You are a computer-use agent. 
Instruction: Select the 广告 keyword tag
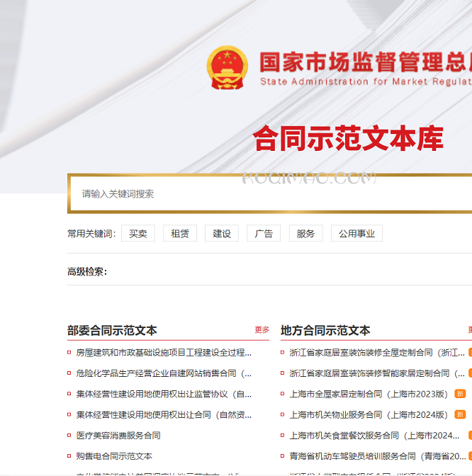(264, 234)
